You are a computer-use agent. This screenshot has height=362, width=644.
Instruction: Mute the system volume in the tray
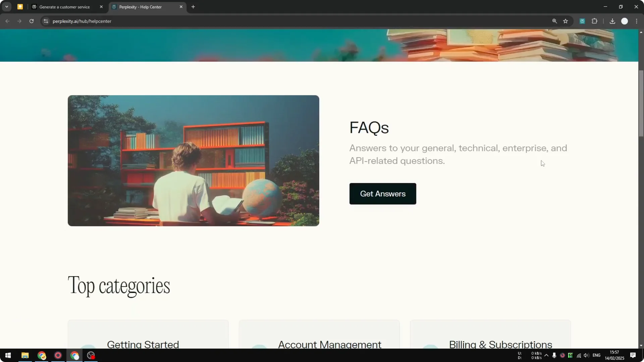(x=586, y=355)
